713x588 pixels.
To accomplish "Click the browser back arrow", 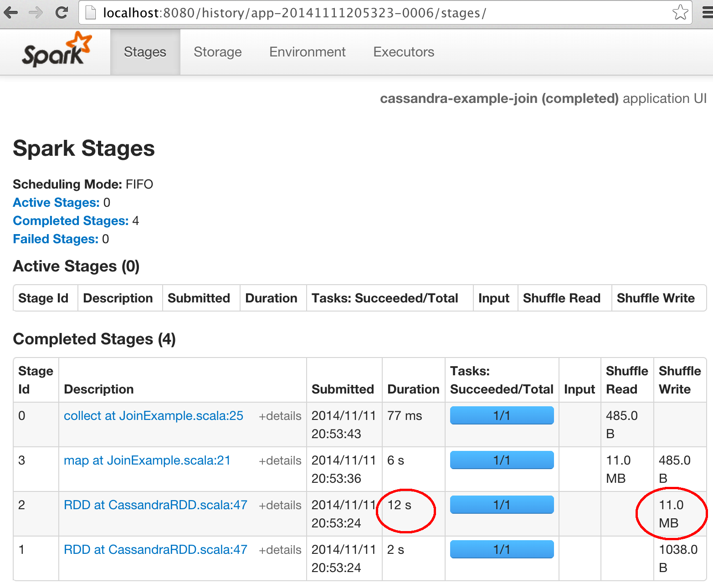I will coord(11,12).
